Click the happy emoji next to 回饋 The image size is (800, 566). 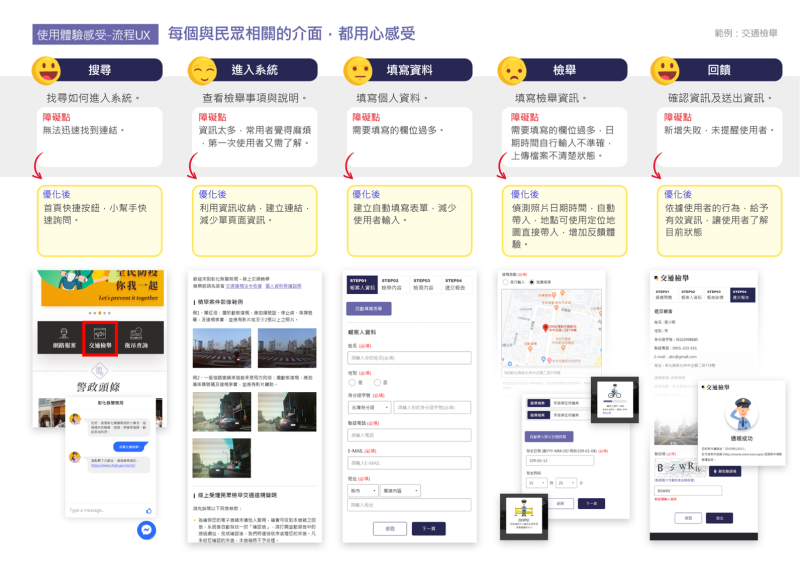pyautogui.click(x=665, y=70)
